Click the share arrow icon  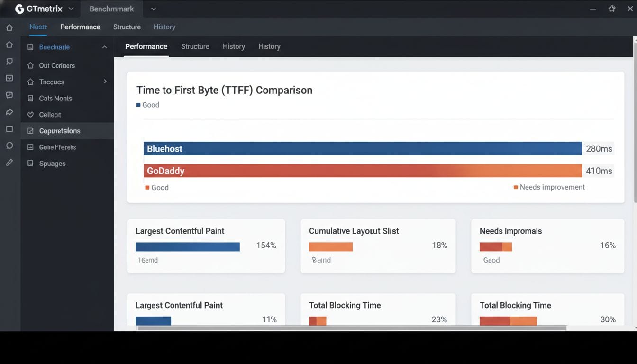(9, 112)
